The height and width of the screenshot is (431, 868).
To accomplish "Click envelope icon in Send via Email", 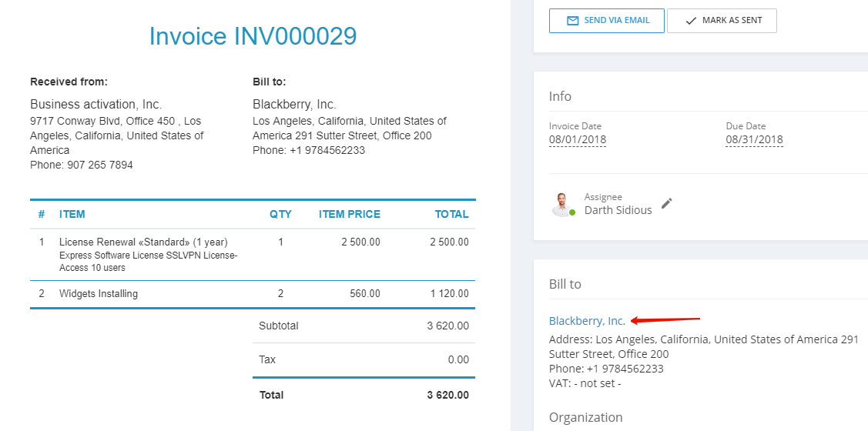I will click(572, 21).
